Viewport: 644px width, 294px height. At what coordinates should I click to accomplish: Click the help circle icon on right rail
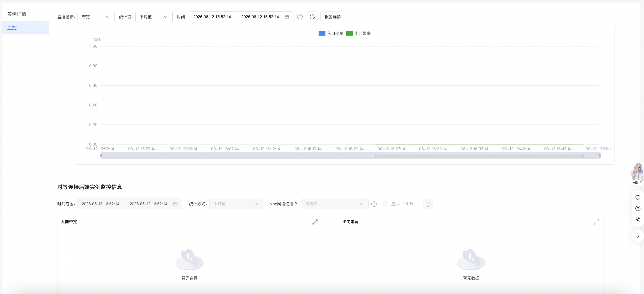638,208
